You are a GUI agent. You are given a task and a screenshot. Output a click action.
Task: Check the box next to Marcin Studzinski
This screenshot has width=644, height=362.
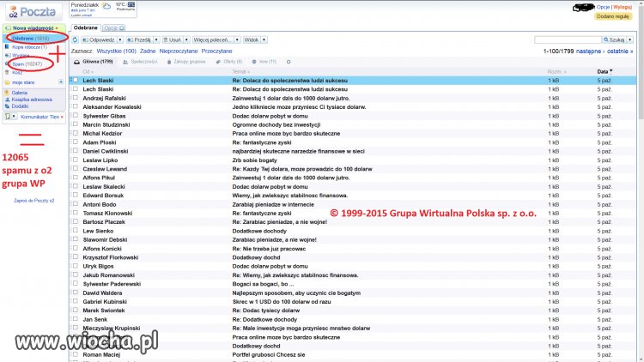(x=76, y=124)
